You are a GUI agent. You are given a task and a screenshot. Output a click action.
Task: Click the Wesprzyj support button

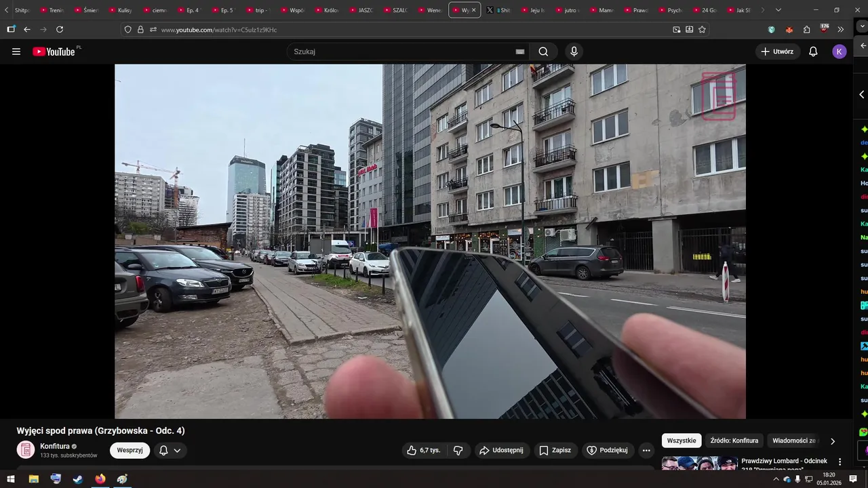point(130,450)
